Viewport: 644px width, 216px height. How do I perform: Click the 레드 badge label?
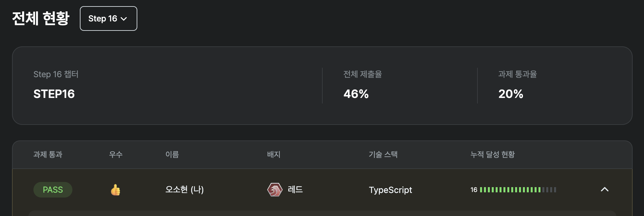coord(295,189)
